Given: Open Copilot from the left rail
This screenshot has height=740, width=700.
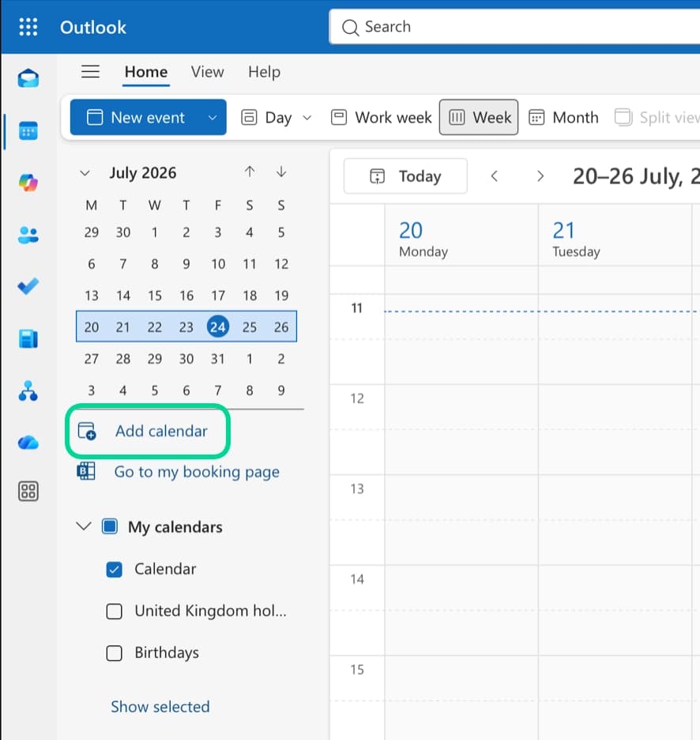Looking at the screenshot, I should (x=28, y=183).
